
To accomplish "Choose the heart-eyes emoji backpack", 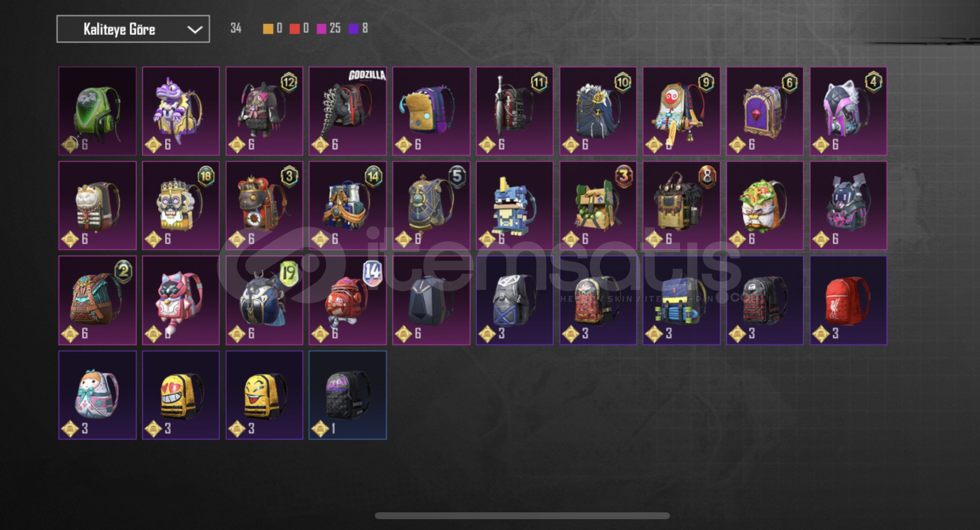I will tap(181, 395).
